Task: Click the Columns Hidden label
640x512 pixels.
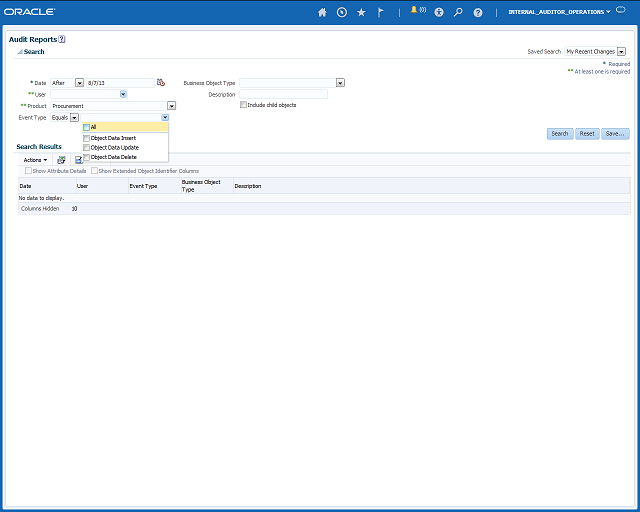Action: click(40, 209)
